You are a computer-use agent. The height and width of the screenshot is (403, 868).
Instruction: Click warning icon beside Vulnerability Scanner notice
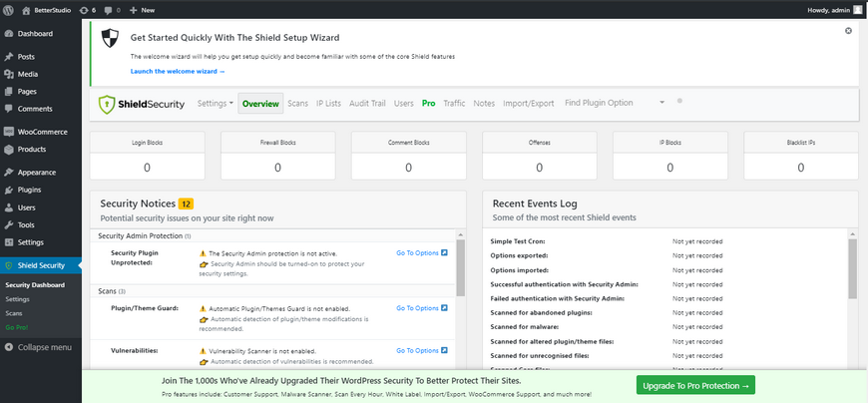204,351
